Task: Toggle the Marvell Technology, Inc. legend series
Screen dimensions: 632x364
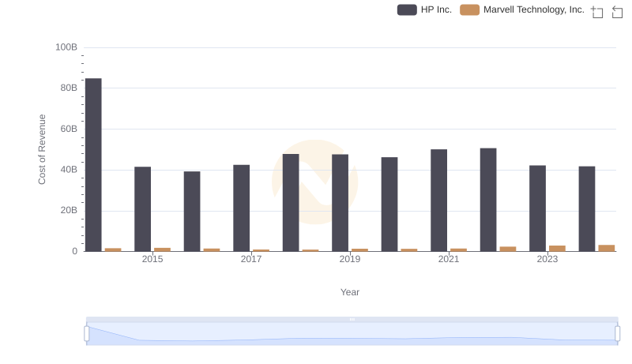Action: pos(522,9)
